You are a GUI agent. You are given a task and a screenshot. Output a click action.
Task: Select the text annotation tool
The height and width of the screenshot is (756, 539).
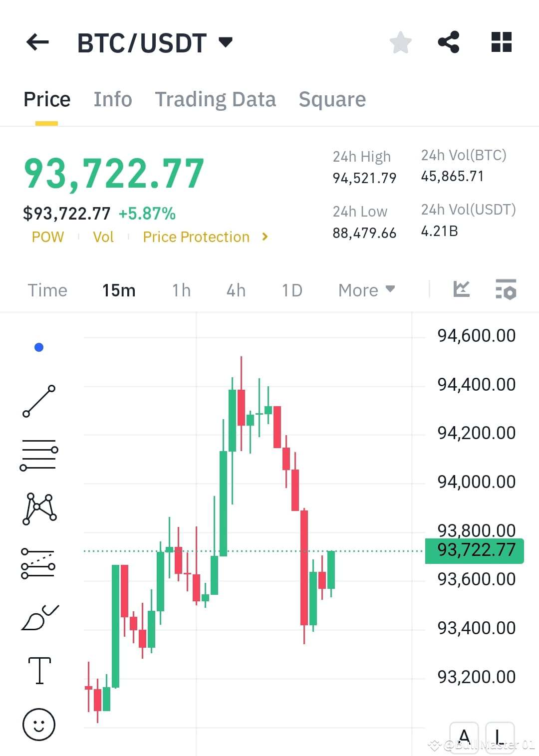click(x=39, y=671)
